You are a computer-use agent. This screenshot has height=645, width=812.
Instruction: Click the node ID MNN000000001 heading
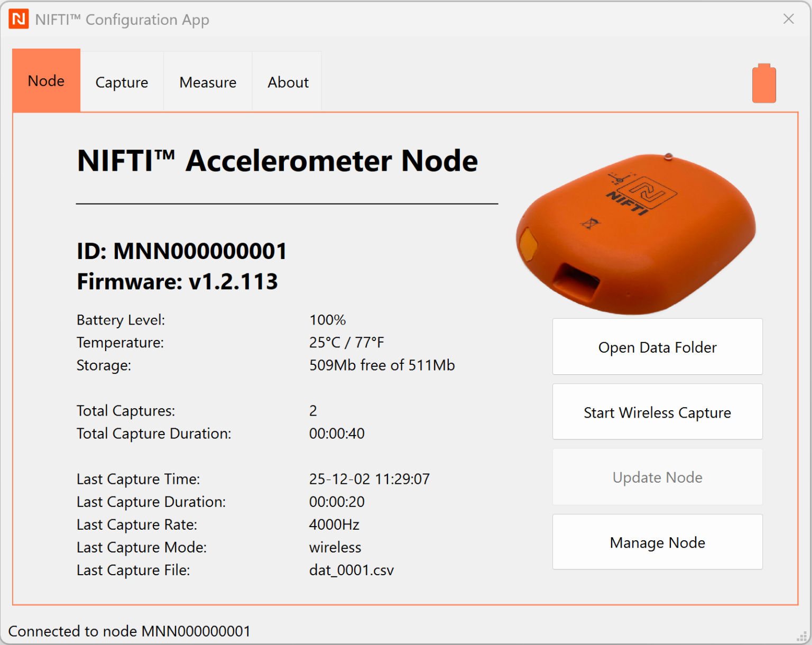tap(182, 251)
